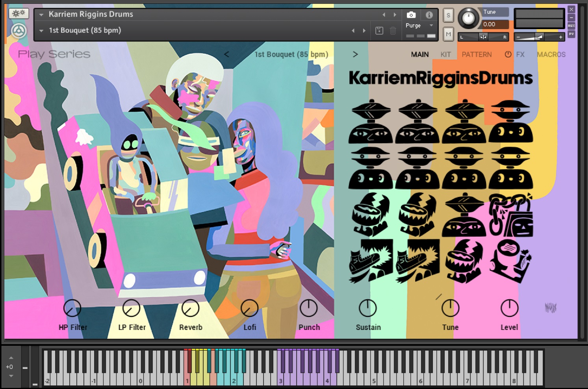This screenshot has width=588, height=389.
Task: Click the 1st Bouquet (85 bpm) kit name
Action: 291,54
